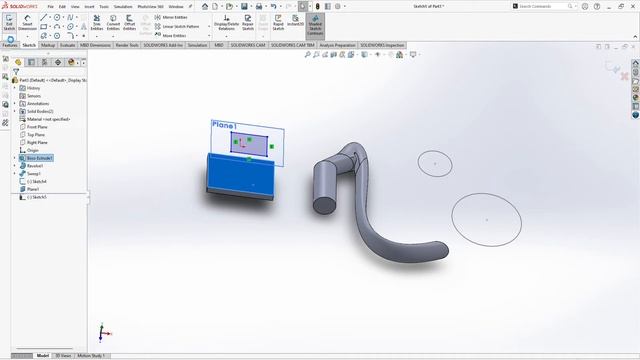Screen dimensions: 640x360
Task: Open the PropertyManager tab
Action: pos(31,62)
